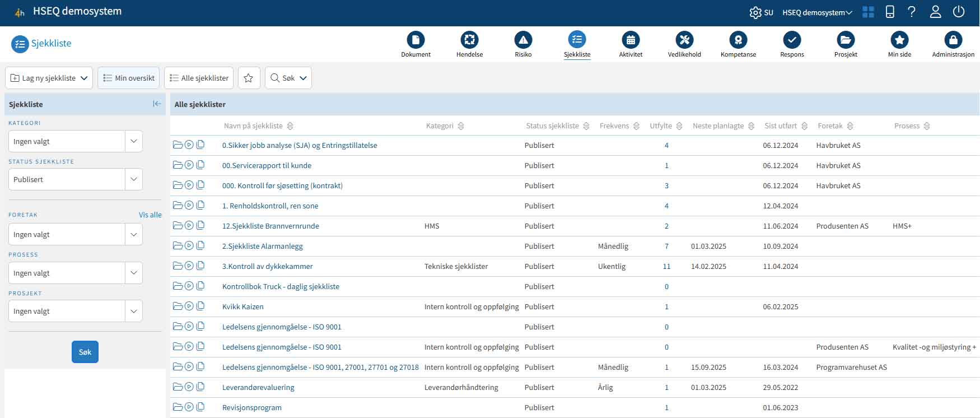The width and height of the screenshot is (980, 418).
Task: Open the Lag ny sjekkliste dropdown
Action: pos(49,78)
